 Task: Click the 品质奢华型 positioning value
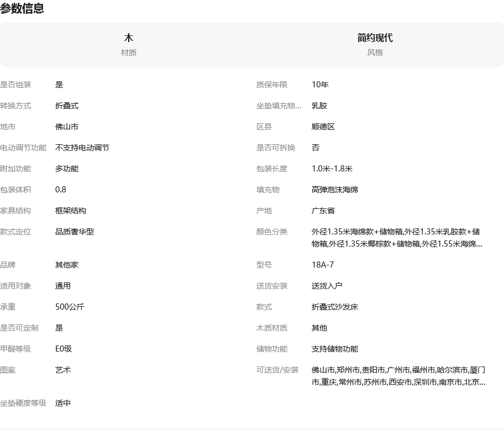[75, 232]
